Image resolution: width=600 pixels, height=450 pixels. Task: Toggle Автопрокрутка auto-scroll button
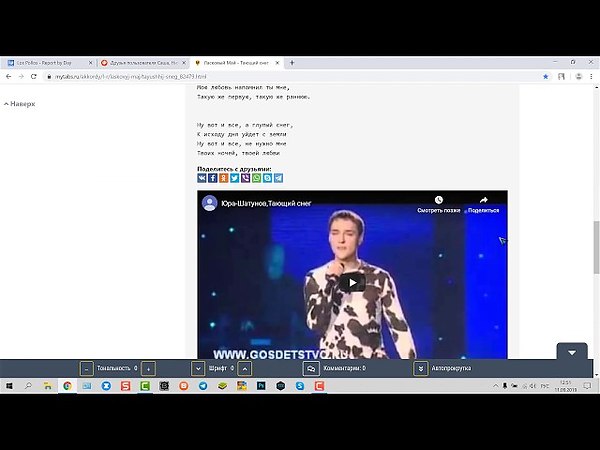tap(421, 368)
